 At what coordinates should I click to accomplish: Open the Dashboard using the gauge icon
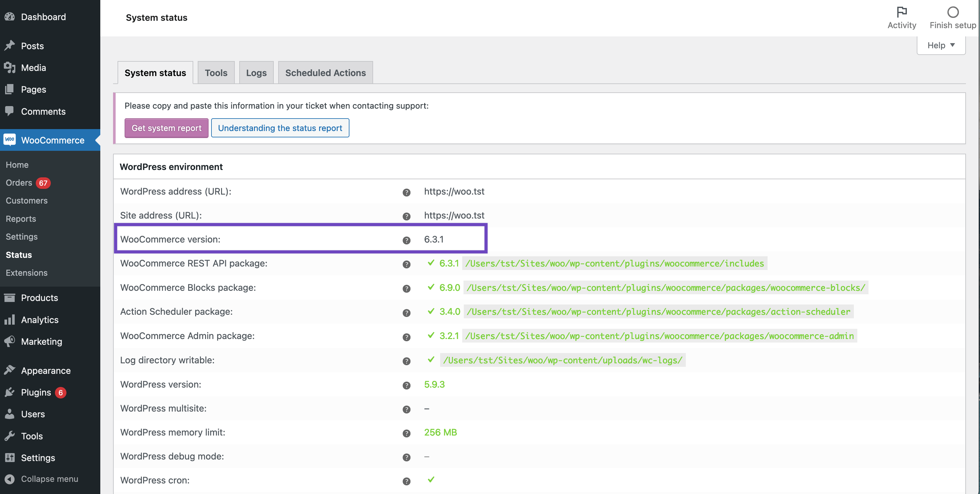tap(10, 17)
